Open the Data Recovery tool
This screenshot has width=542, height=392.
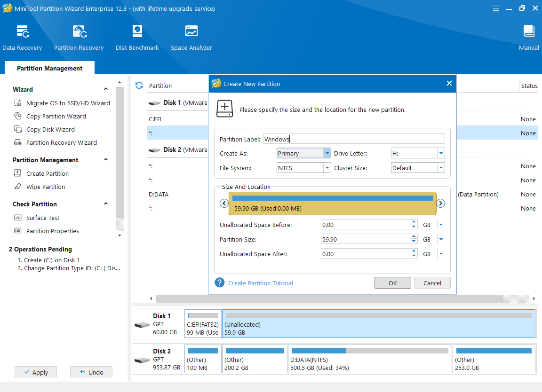[22, 38]
